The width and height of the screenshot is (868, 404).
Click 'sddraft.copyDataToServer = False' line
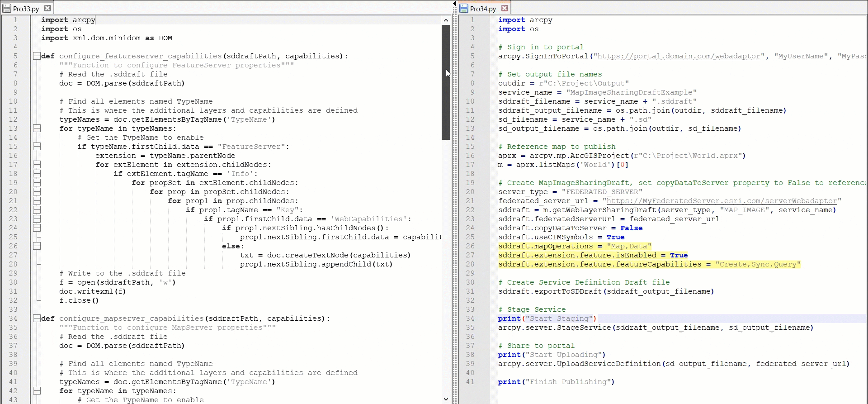[571, 228]
